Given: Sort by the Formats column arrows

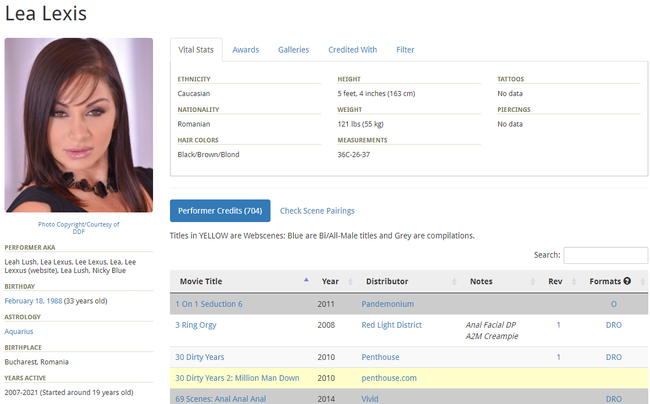Looking at the screenshot, I should coord(643,282).
